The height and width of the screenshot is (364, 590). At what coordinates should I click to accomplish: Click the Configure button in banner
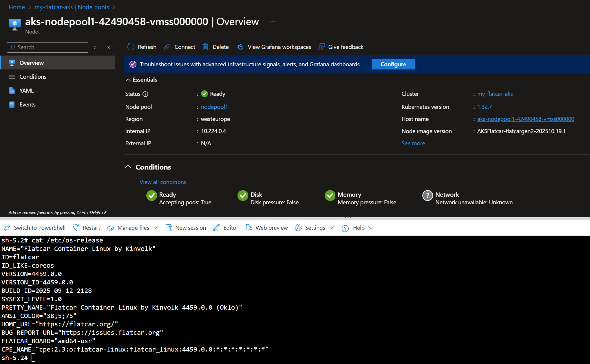pyautogui.click(x=393, y=64)
